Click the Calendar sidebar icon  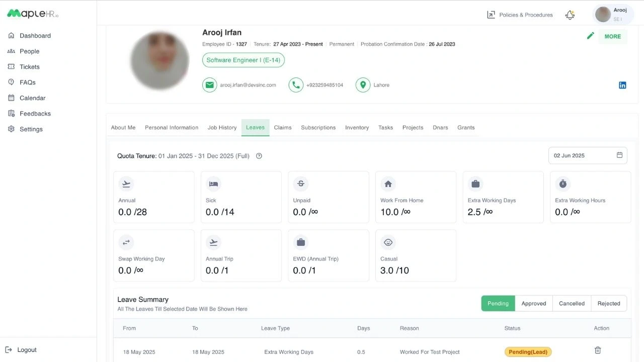click(x=11, y=98)
